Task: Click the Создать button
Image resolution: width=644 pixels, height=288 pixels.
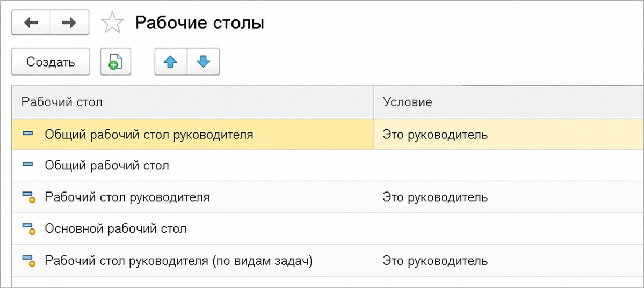Action: 50,62
